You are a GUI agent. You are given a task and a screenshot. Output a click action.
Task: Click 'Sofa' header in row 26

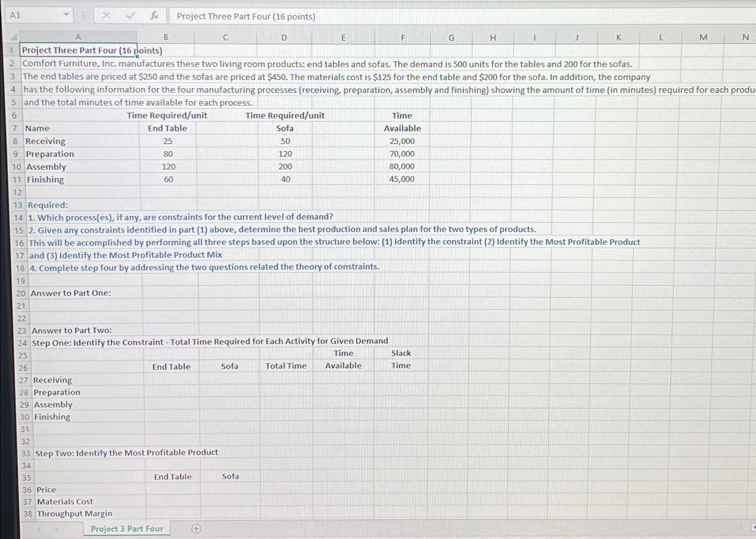(230, 366)
